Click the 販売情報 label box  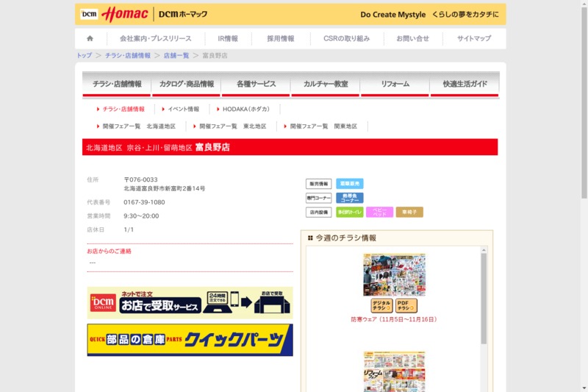319,183
